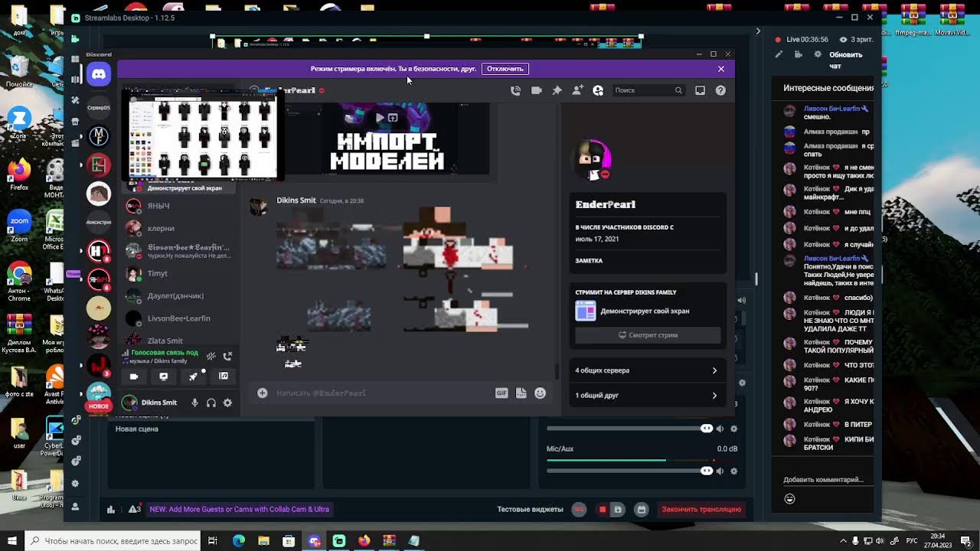
Task: Open pinned messages in Discord
Action: pos(557,90)
